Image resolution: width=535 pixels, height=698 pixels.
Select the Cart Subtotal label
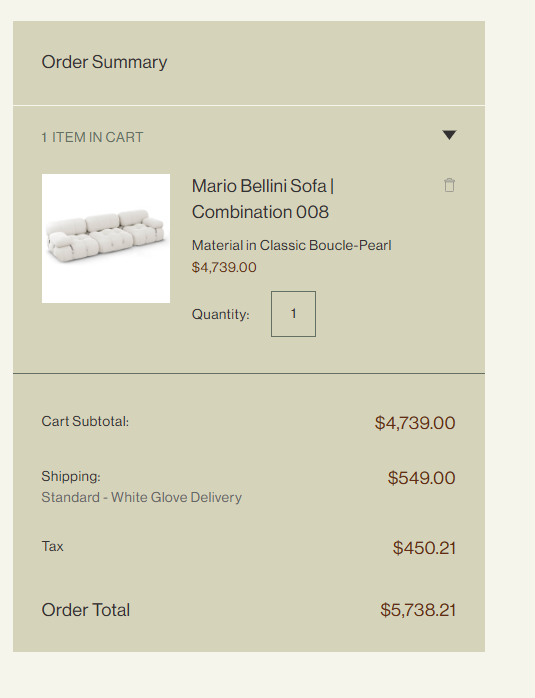click(x=85, y=421)
